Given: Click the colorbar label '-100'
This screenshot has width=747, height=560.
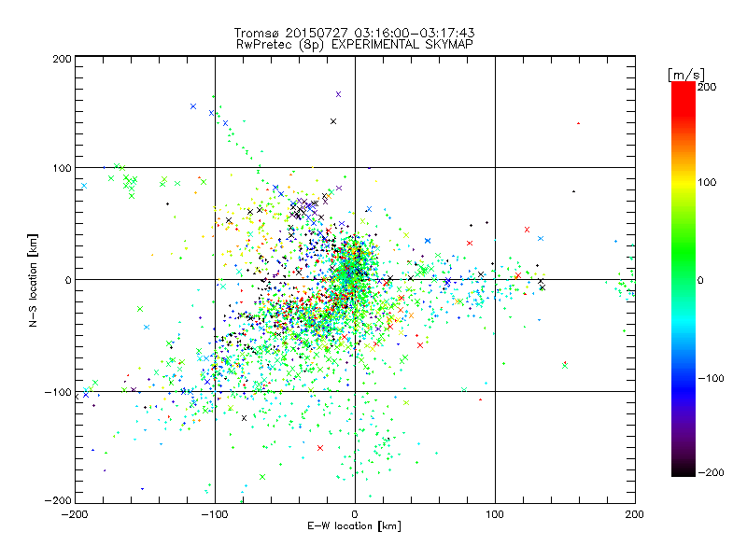Looking at the screenshot, I should (711, 378).
